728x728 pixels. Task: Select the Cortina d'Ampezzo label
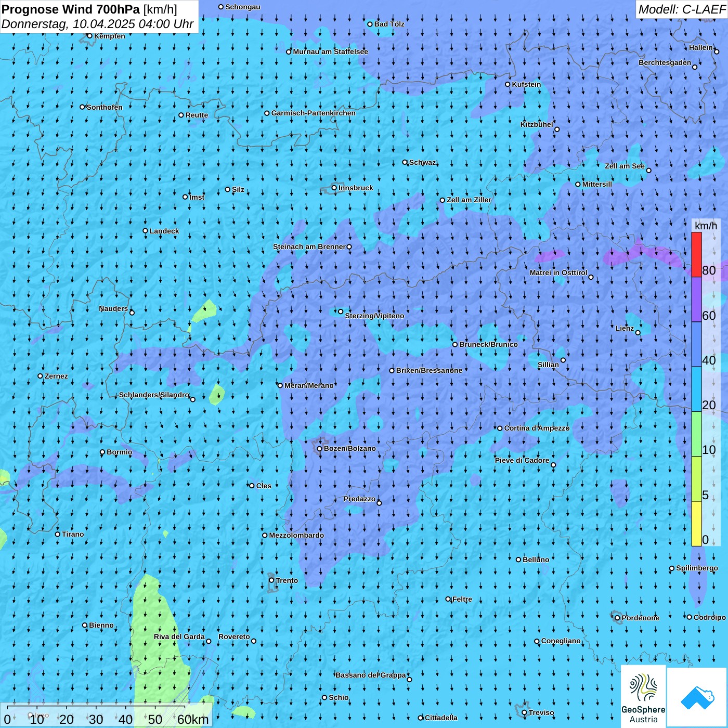[537, 428]
